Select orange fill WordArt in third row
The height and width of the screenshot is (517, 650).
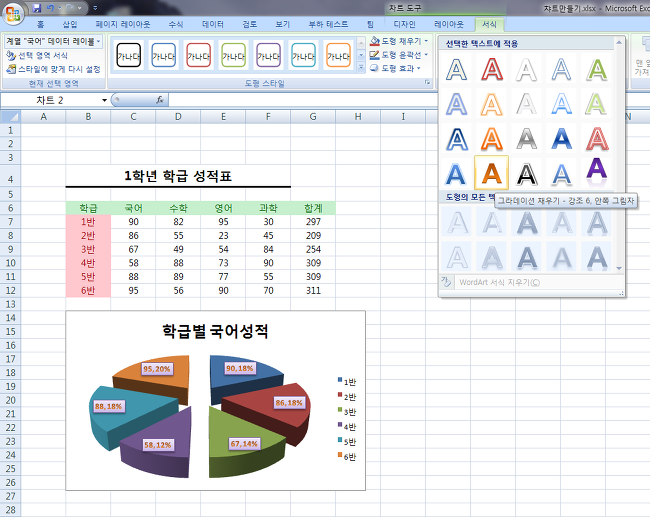491,138
